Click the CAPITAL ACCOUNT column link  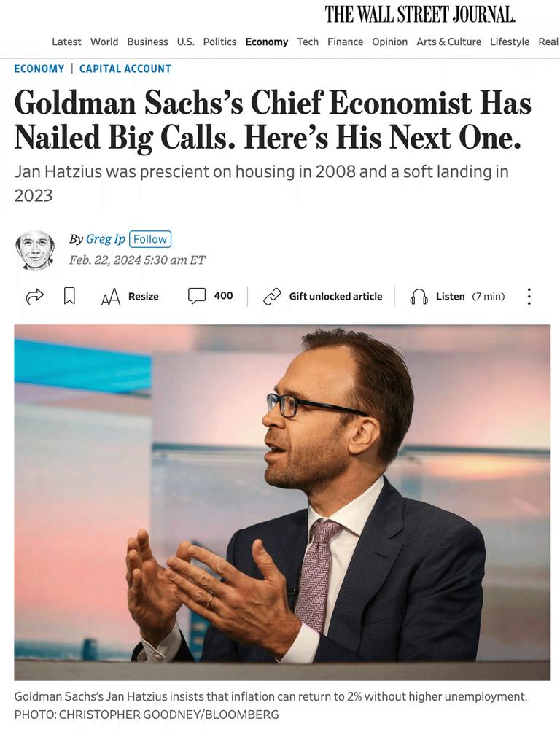(125, 69)
